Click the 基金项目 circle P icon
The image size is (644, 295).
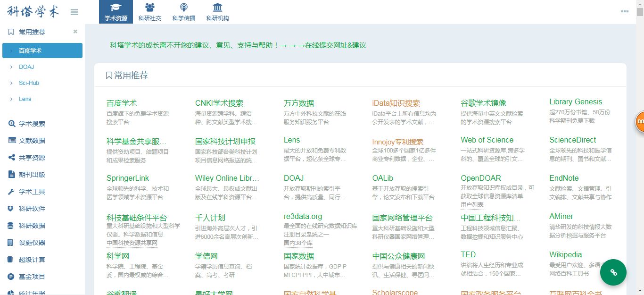(11, 277)
